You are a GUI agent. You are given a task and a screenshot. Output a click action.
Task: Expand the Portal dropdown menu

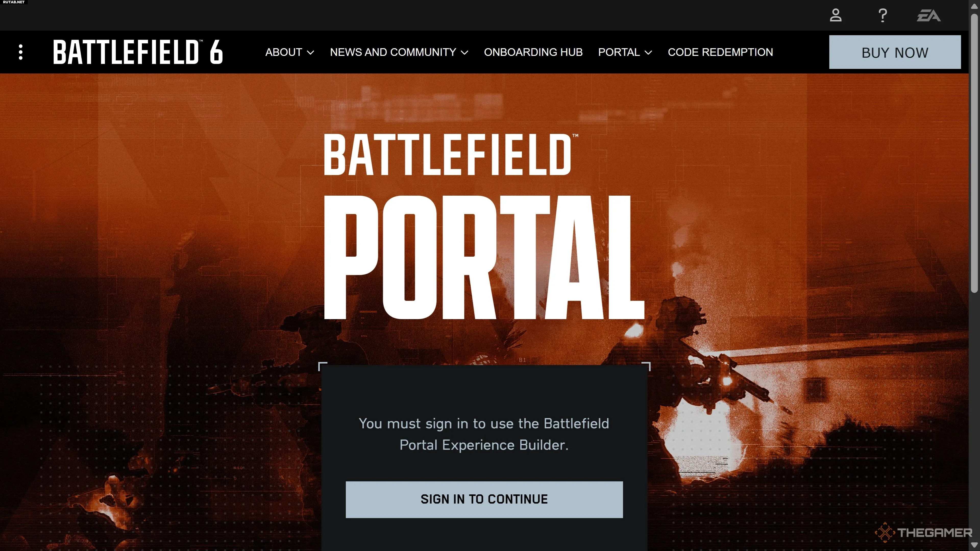pos(625,52)
